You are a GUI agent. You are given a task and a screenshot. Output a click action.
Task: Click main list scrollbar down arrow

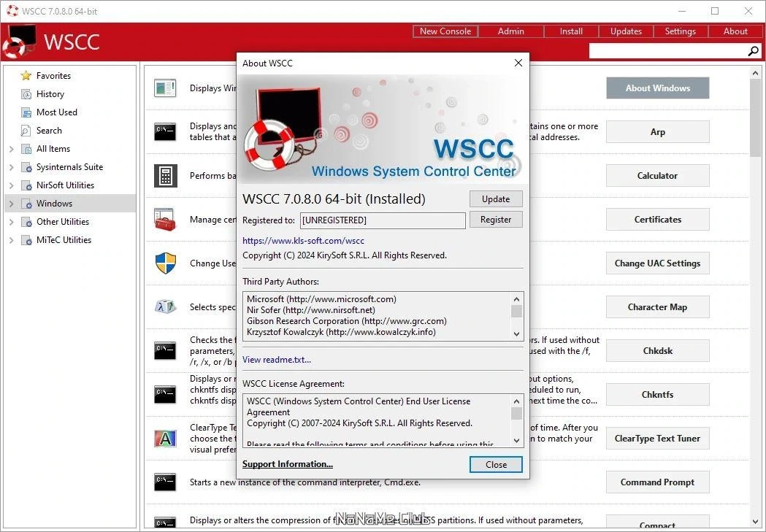[x=755, y=522]
